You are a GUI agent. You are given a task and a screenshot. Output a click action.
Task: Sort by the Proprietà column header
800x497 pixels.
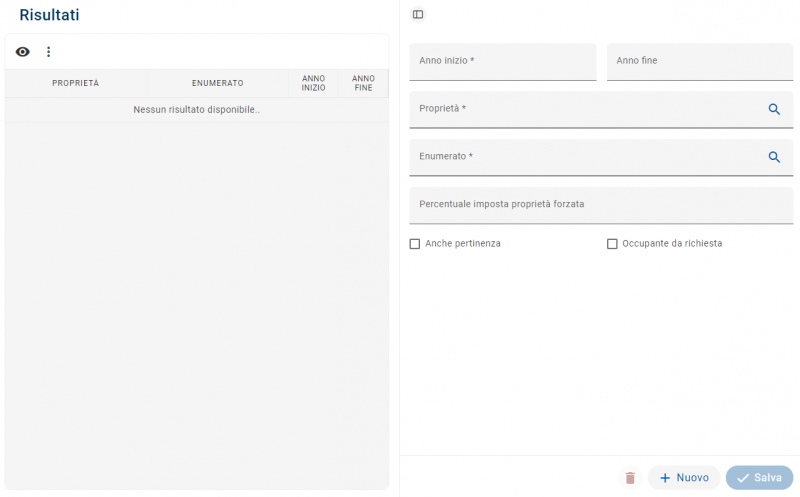(76, 83)
